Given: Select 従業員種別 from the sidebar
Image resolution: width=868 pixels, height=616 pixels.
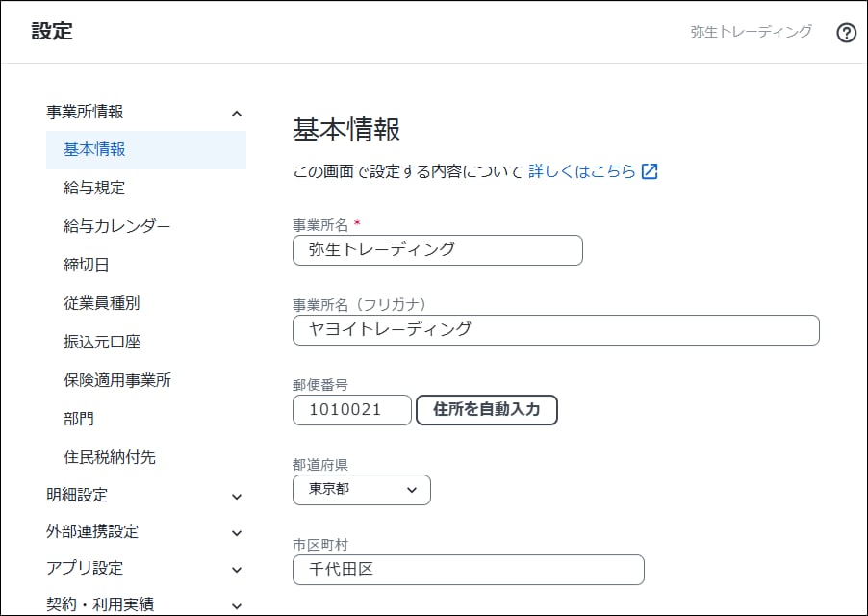Looking at the screenshot, I should point(101,303).
